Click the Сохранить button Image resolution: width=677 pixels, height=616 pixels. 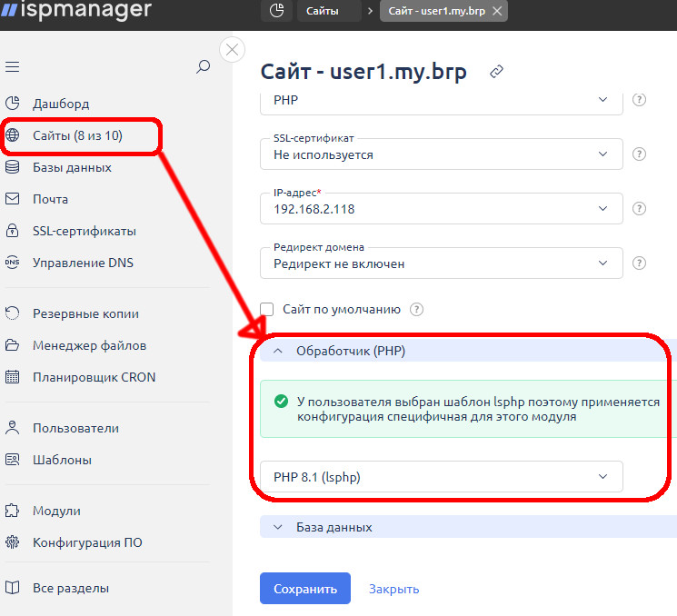[304, 589]
